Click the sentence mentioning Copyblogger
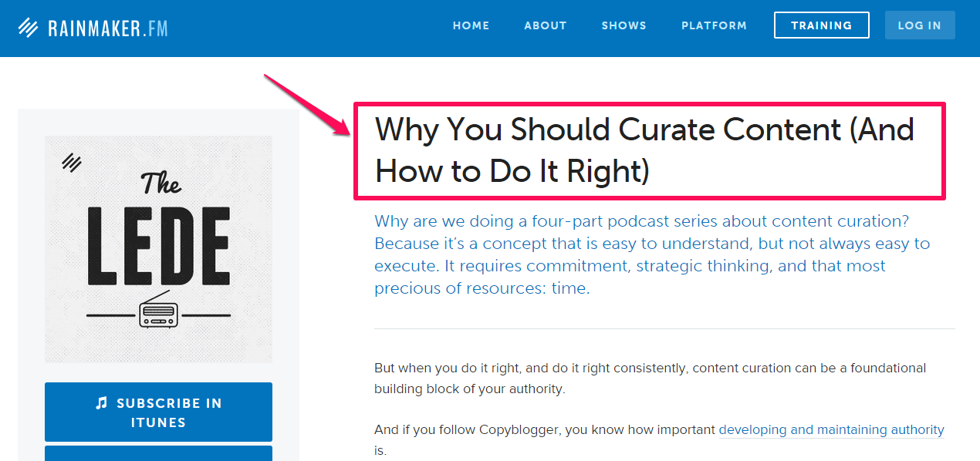This screenshot has width=980, height=461. click(x=659, y=439)
